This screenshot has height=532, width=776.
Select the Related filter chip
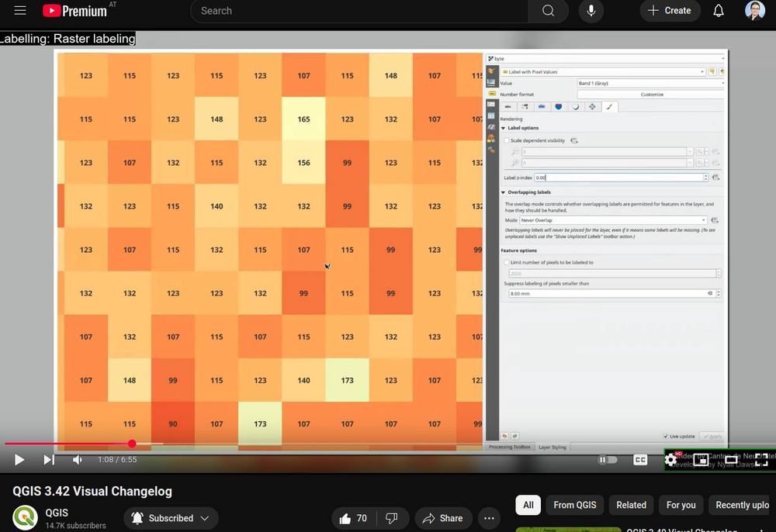[x=631, y=505]
